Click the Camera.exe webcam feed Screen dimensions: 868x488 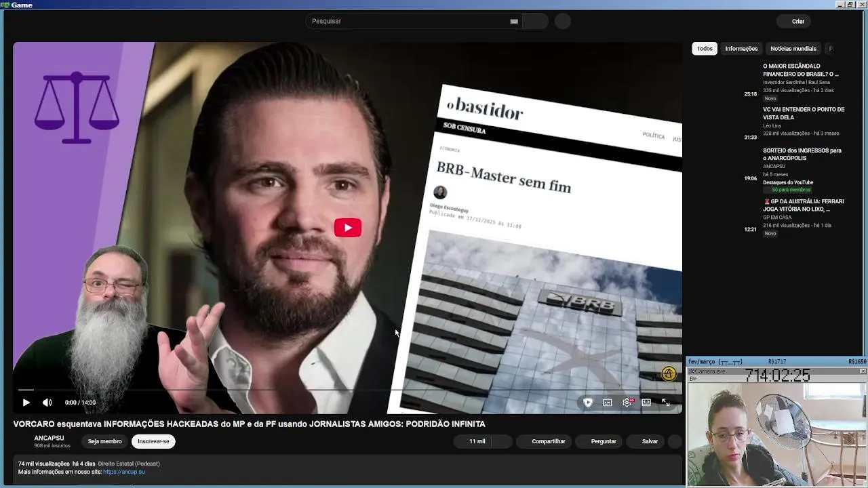(x=777, y=434)
